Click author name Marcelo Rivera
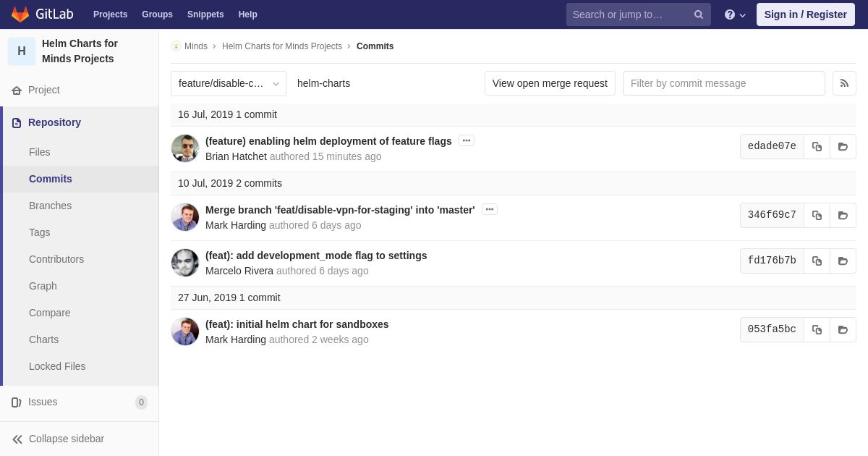This screenshot has width=868, height=456. 239,271
